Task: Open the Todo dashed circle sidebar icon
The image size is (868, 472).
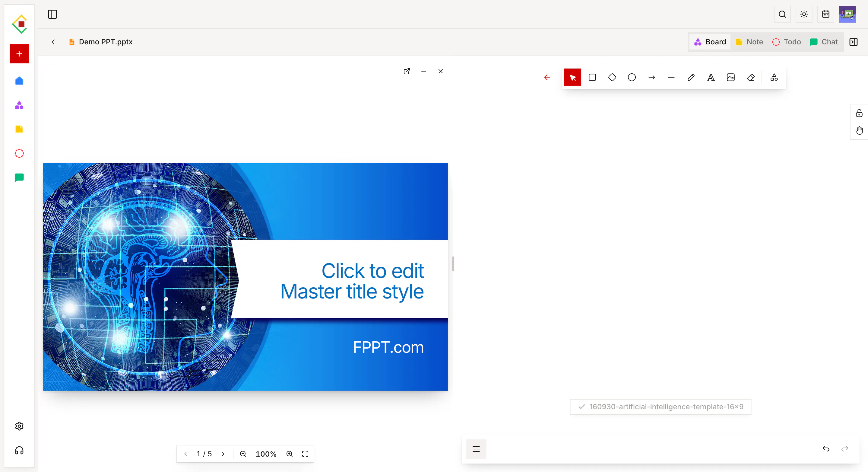Action: tap(19, 153)
